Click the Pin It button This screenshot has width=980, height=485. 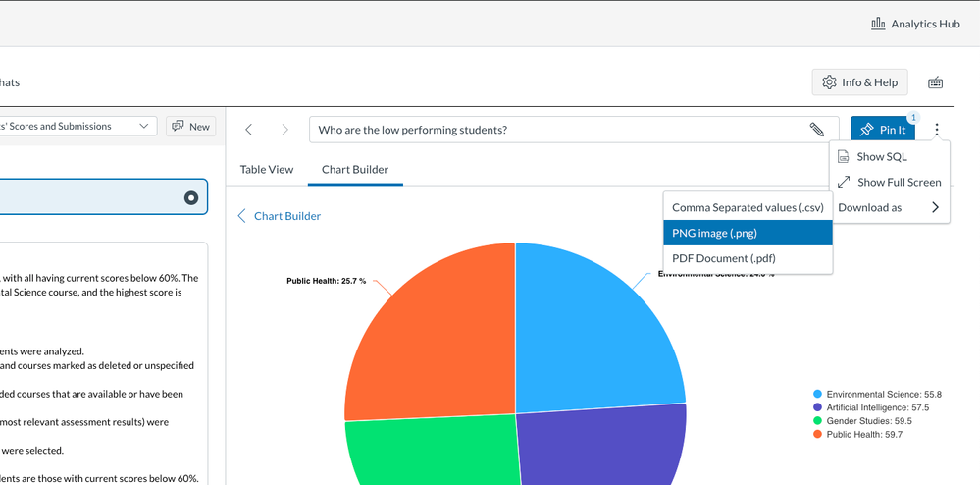coord(882,130)
